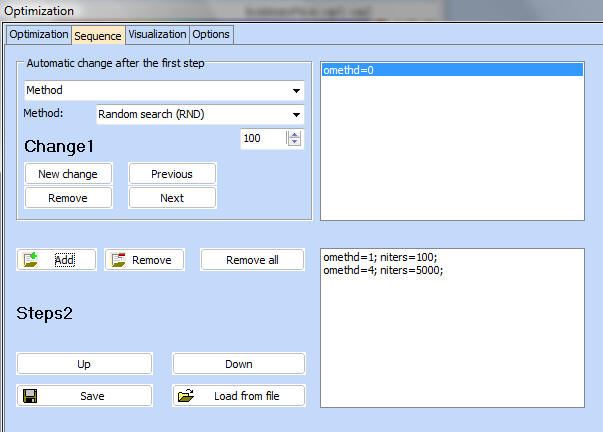Decrease the iterations value with down arrow
Screen dimensions: 603x432
294,143
